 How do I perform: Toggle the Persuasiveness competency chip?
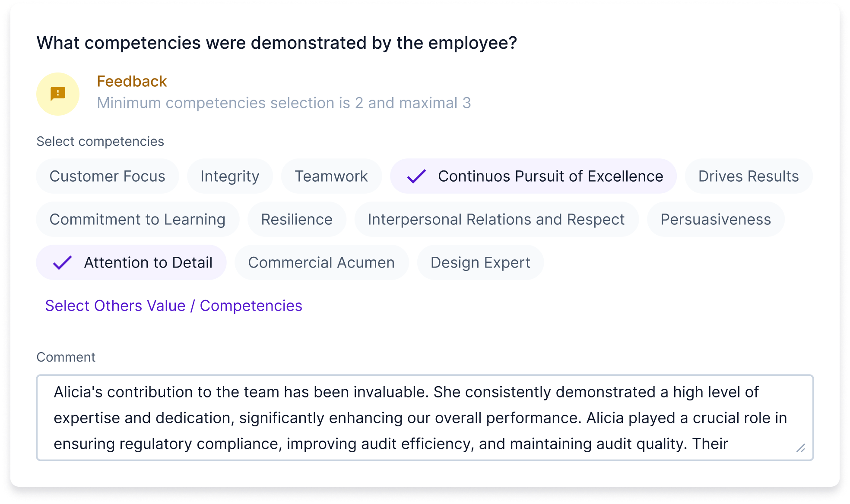(x=715, y=219)
